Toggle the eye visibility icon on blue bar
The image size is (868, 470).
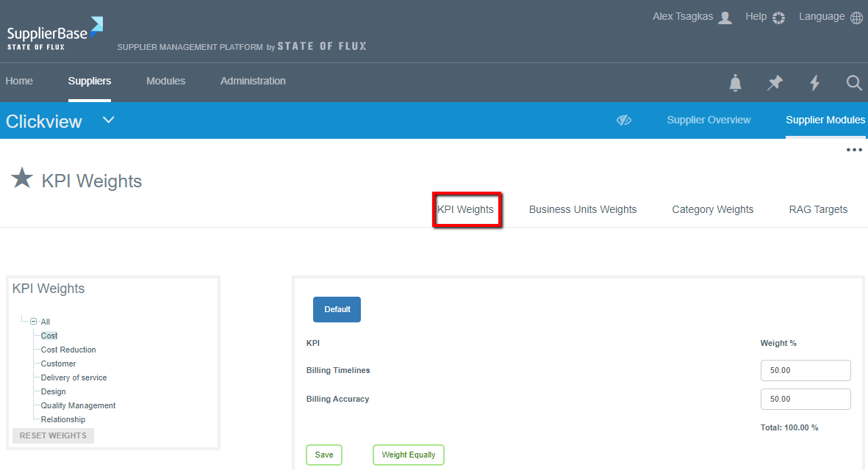[623, 120]
